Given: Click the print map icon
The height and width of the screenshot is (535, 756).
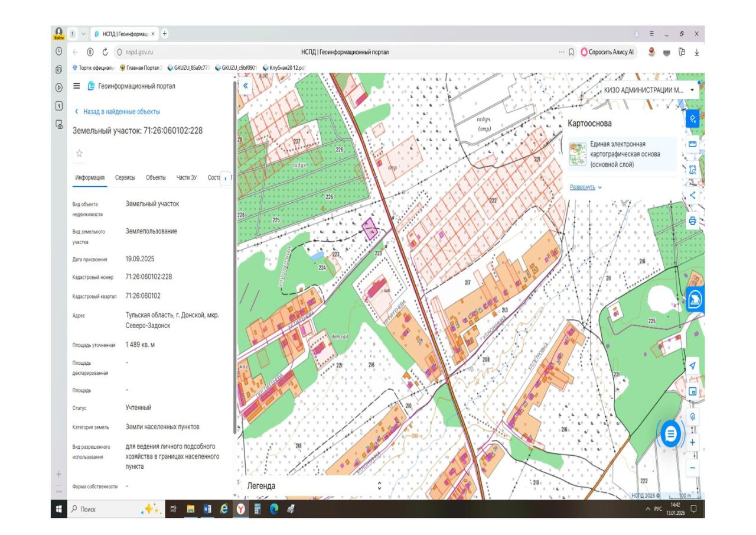Looking at the screenshot, I should (x=692, y=221).
